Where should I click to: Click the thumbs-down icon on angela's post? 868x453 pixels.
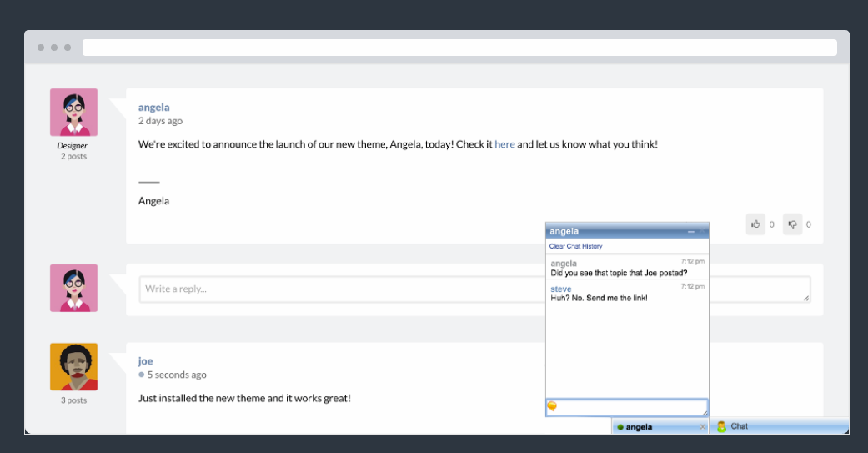click(792, 224)
